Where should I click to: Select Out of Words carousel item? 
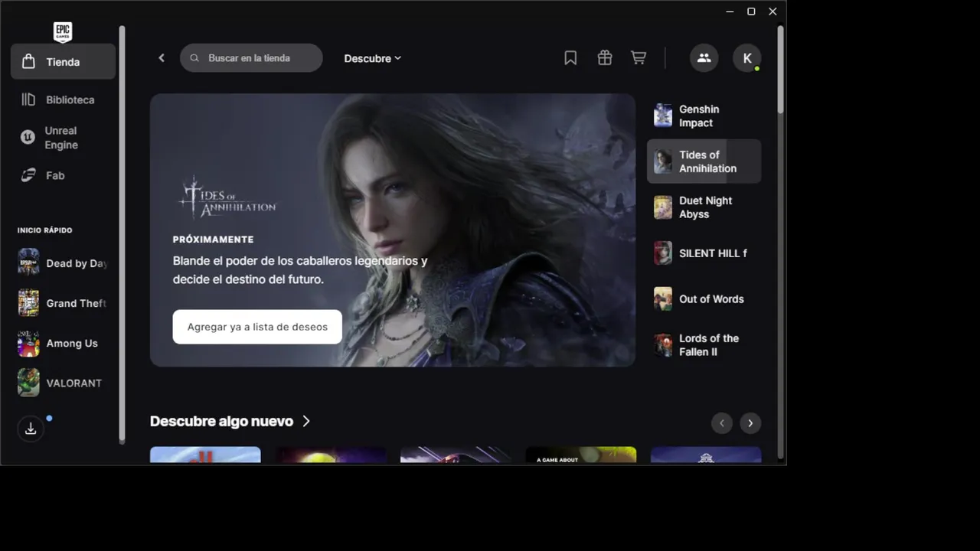pyautogui.click(x=704, y=299)
